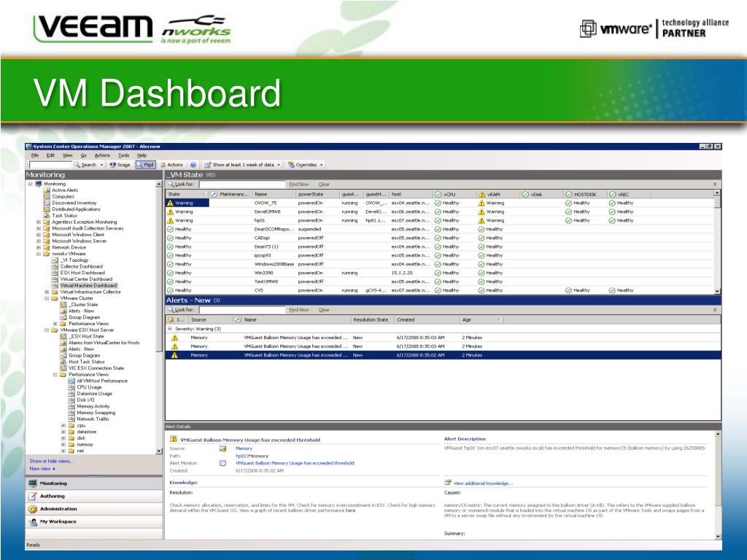Expand the Network Device node
Viewport: 747px width, 560px height.
39,247
